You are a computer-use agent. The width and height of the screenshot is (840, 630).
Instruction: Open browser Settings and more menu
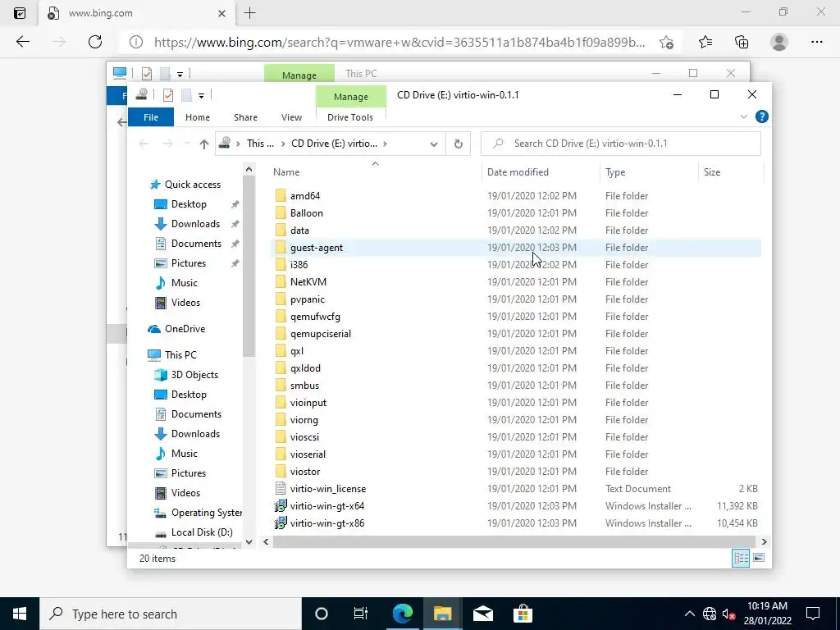[x=816, y=42]
